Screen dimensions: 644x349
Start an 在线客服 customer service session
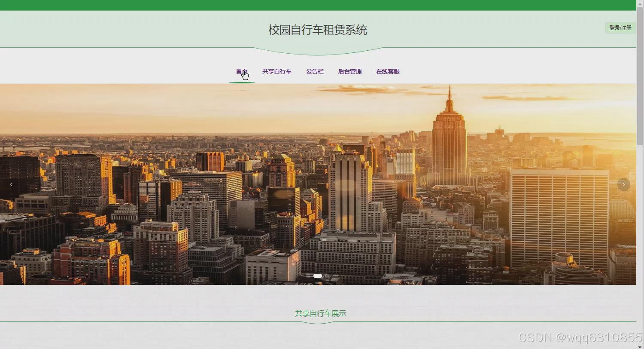click(388, 71)
